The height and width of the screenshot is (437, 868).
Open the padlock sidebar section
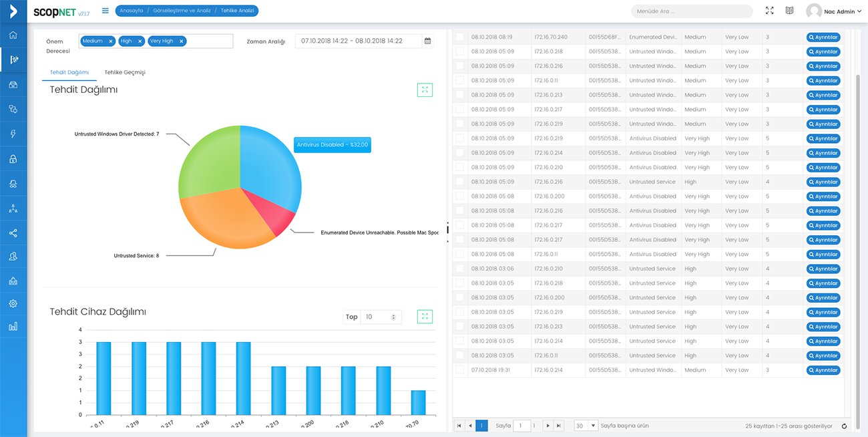coord(13,159)
